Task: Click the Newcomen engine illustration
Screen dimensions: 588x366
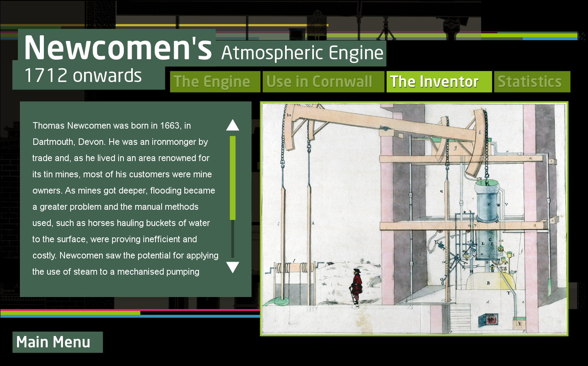Action: [x=414, y=219]
